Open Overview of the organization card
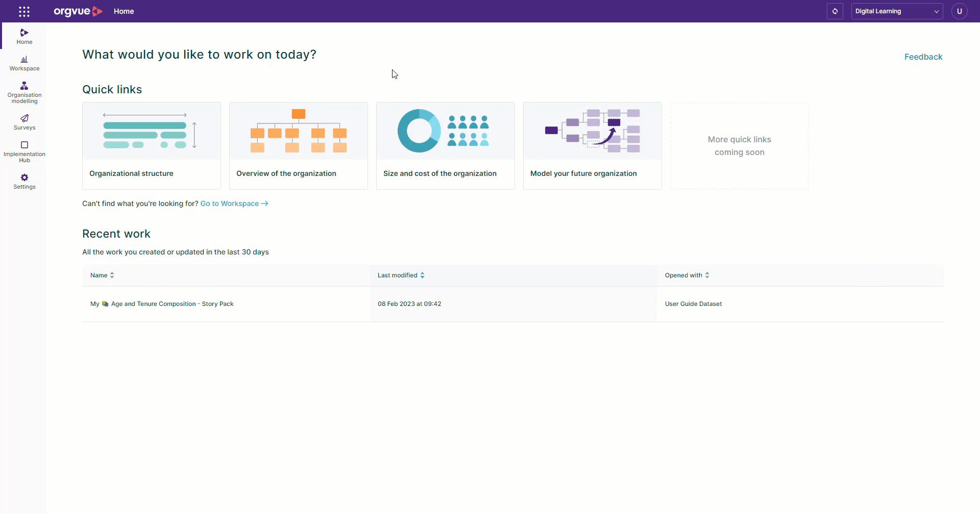This screenshot has width=980, height=514. [299, 146]
